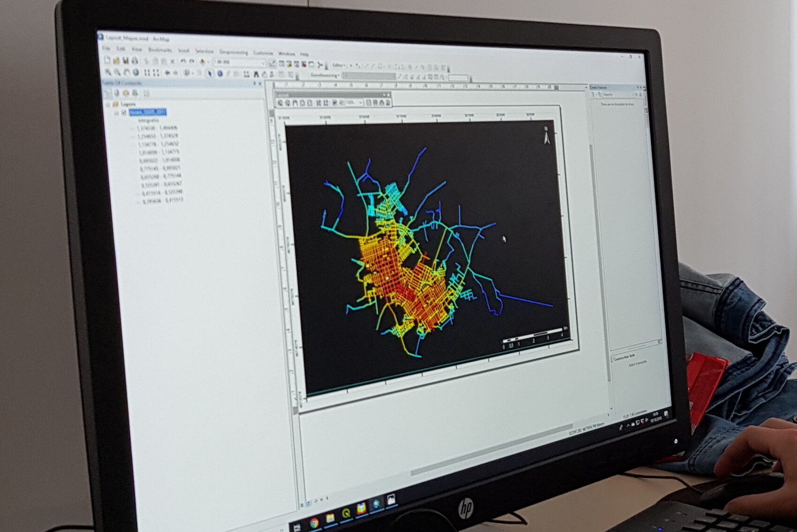Click the New document icon in toolbar

[107, 60]
